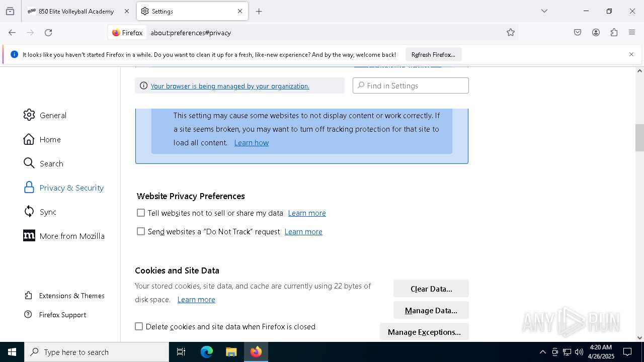Image resolution: width=644 pixels, height=362 pixels.
Task: Click the Website Privacy Preferences heading
Action: point(191,196)
